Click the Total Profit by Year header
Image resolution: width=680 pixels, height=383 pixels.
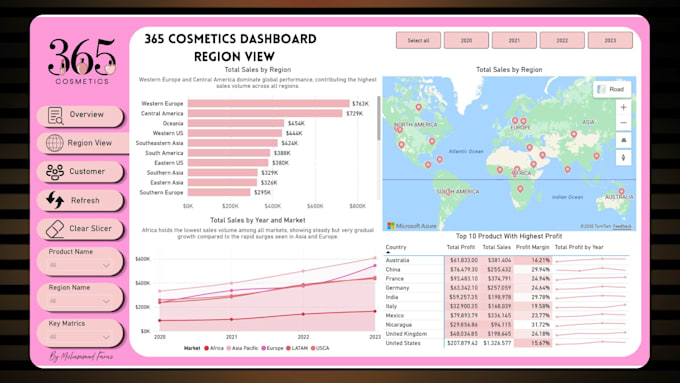(x=579, y=247)
